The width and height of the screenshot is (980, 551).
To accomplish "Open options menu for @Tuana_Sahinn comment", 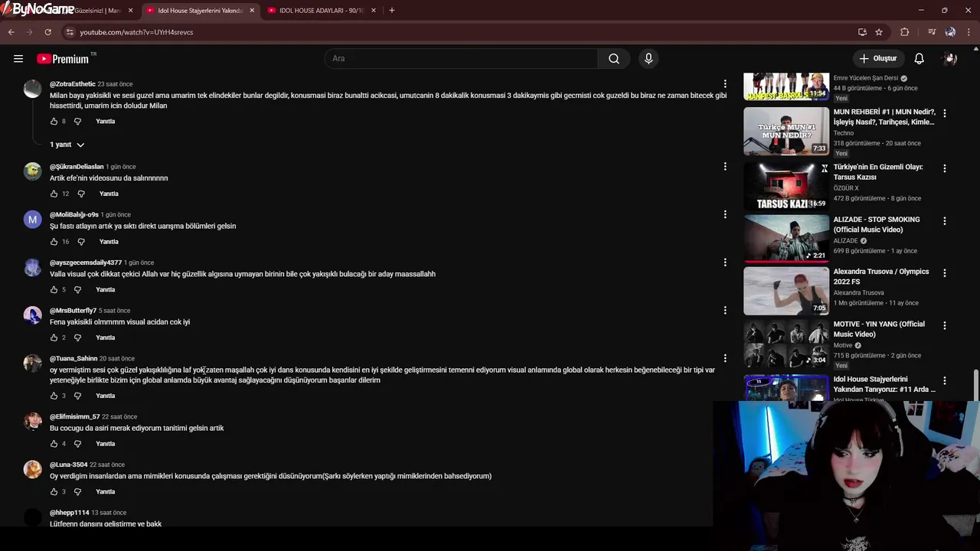I will pyautogui.click(x=725, y=358).
